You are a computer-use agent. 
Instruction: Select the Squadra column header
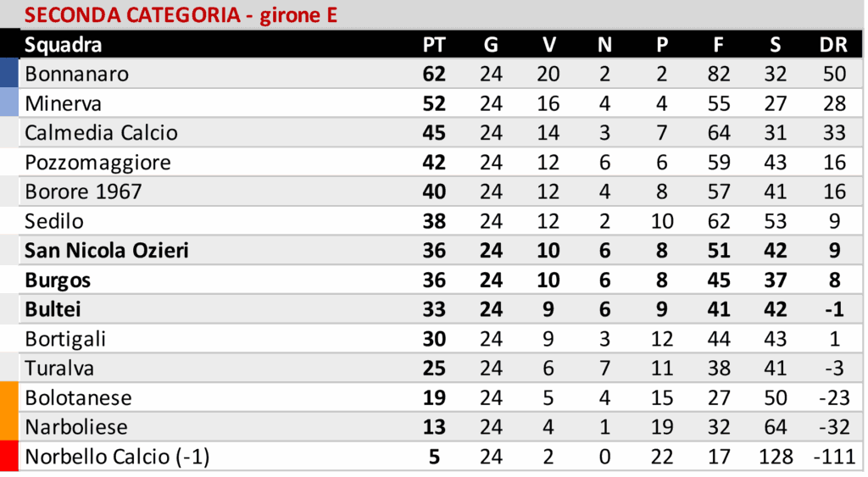64,45
